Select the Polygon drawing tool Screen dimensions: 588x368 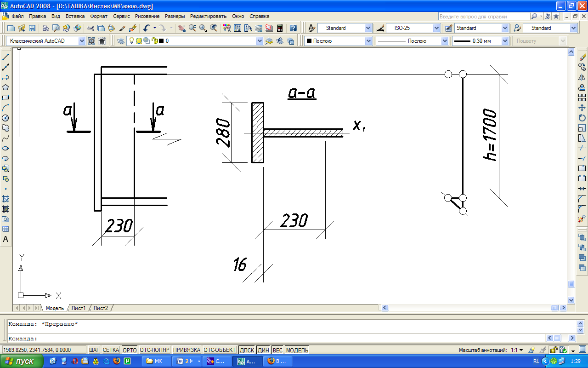(x=6, y=87)
